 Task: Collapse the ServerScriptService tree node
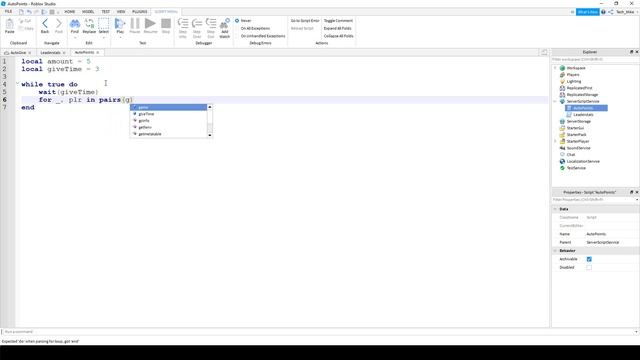point(556,101)
